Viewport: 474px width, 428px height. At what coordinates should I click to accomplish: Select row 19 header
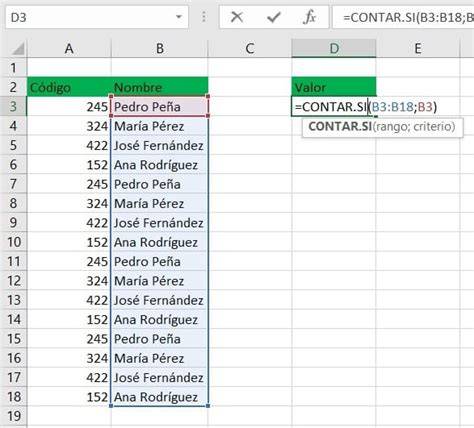[x=13, y=416]
